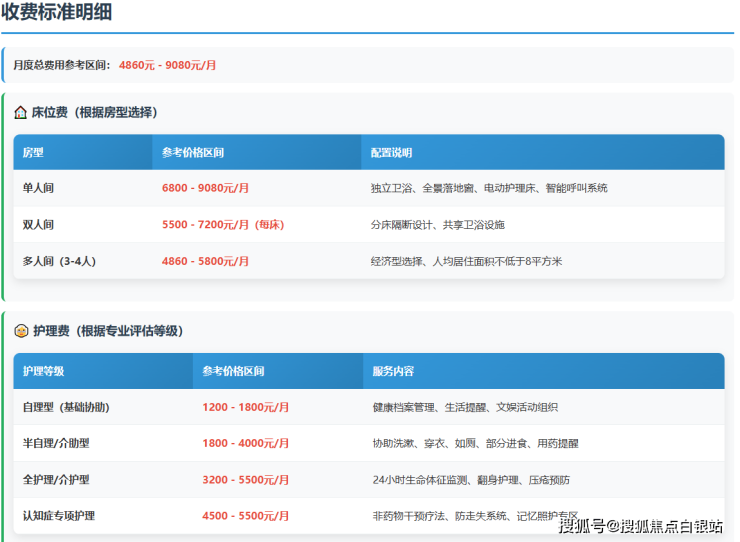Select the 房型 column header

[x=33, y=153]
